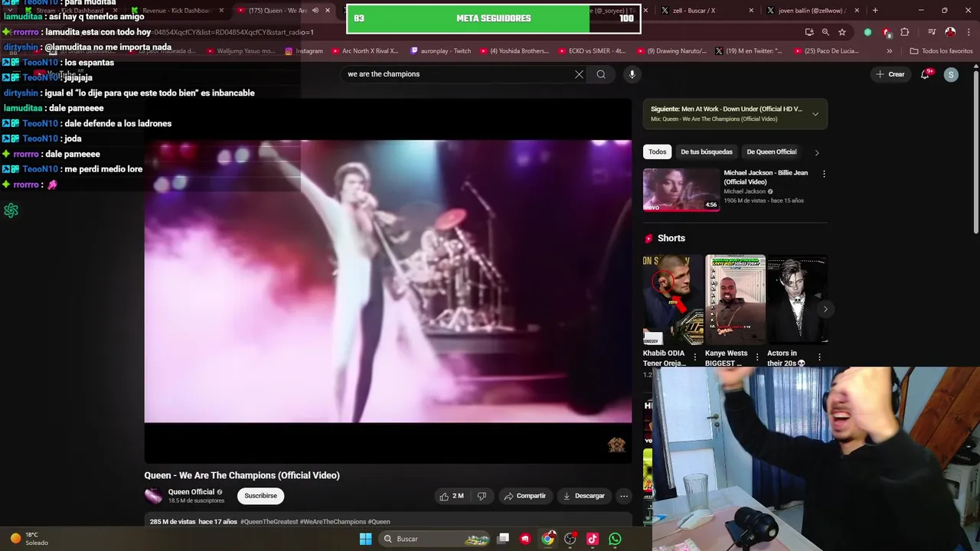Open the Chrome three-dot menu

click(968, 32)
